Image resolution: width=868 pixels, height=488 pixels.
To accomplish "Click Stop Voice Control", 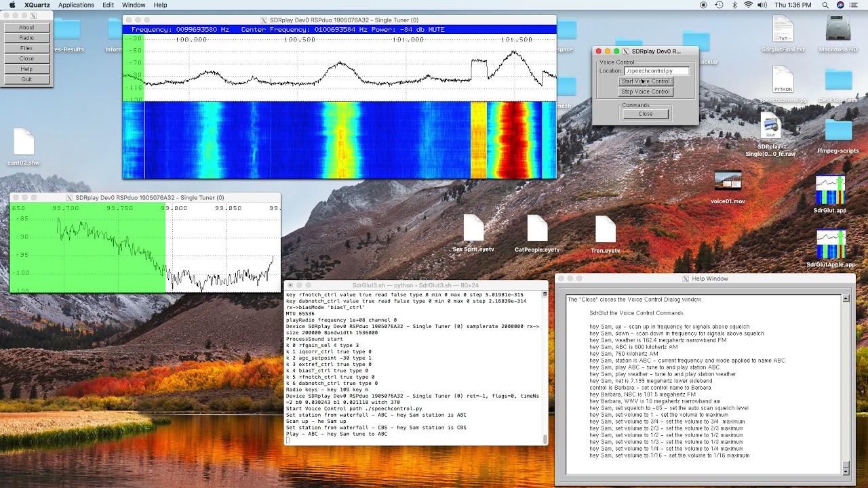I will [646, 91].
